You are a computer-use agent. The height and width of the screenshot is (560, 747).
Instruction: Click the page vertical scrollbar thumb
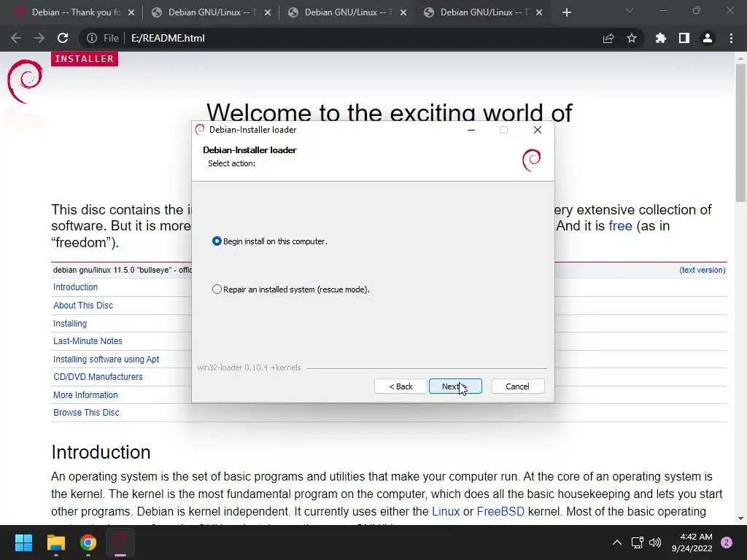coord(740,133)
